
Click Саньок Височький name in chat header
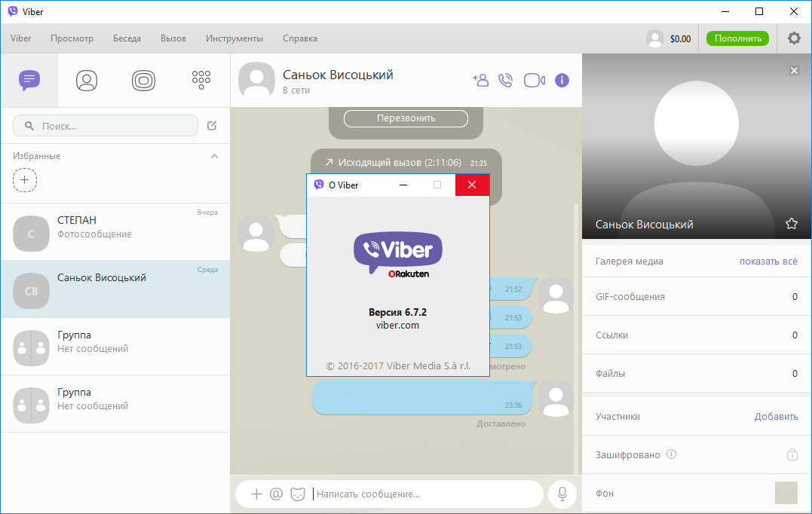338,75
